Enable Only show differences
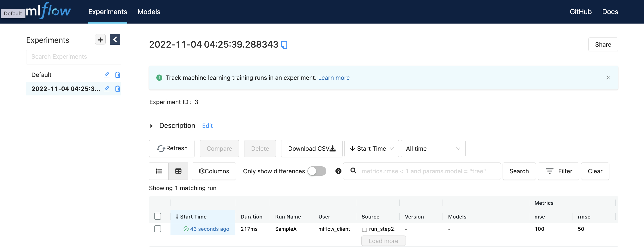Screen dimensions: 644x250 click(x=316, y=171)
